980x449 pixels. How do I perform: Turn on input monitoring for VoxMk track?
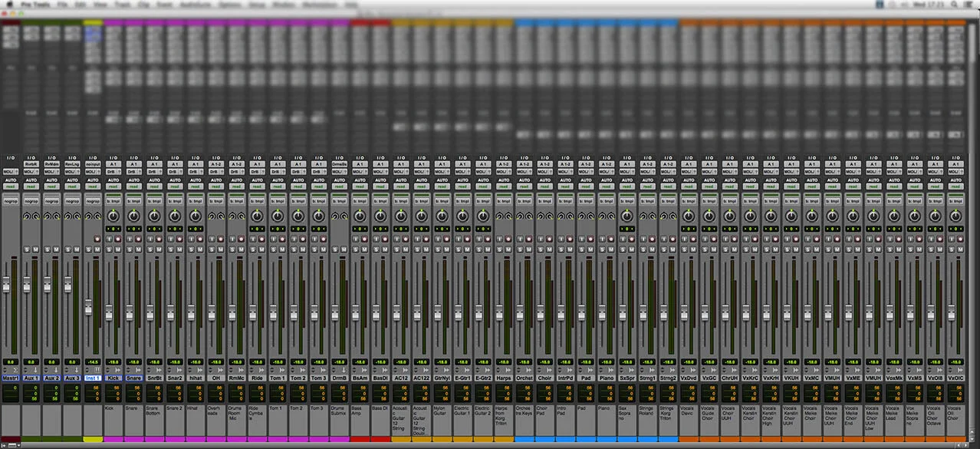[x=891, y=239]
